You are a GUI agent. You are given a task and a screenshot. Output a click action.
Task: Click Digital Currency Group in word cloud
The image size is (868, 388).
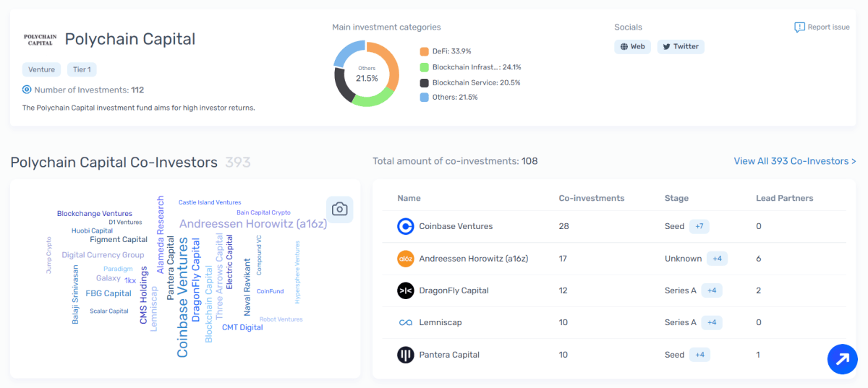pos(103,255)
